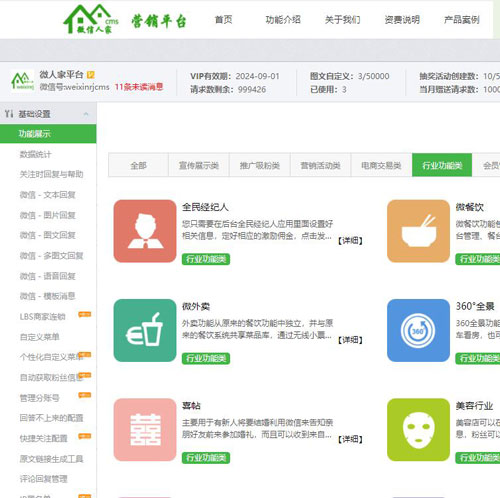This screenshot has width=500, height=498.
Task: Click the edit icon beside 微人家平台
Action: click(x=91, y=75)
